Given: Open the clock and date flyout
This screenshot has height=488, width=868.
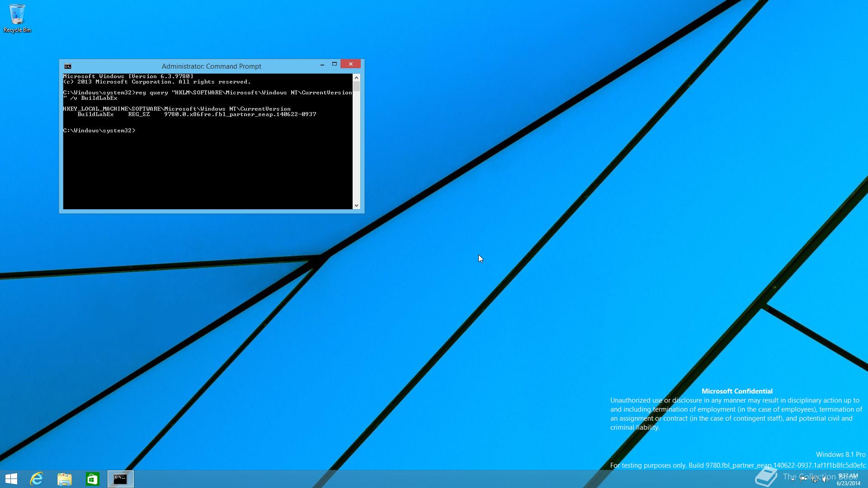Looking at the screenshot, I should click(848, 479).
